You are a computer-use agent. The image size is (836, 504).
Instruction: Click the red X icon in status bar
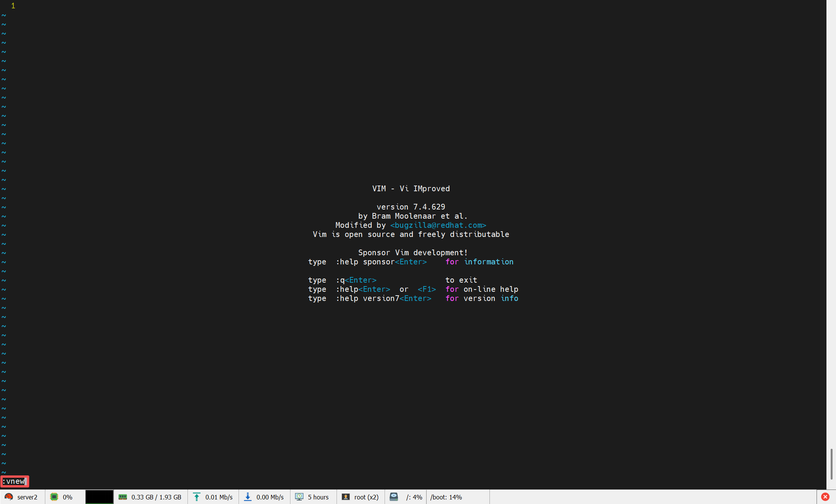click(825, 497)
